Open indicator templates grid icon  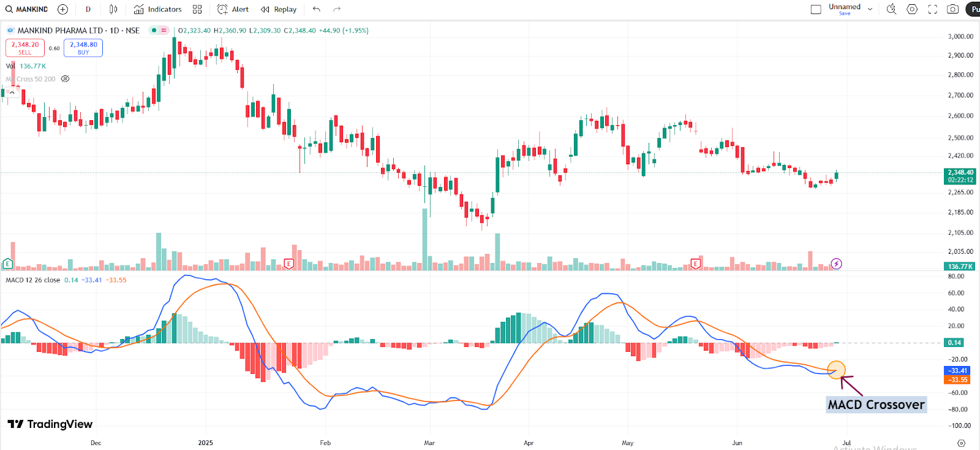[197, 9]
